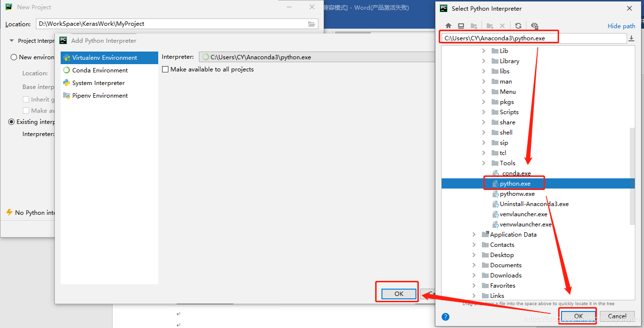This screenshot has height=328, width=644.
Task: Expand the Application Data folder
Action: click(x=474, y=235)
